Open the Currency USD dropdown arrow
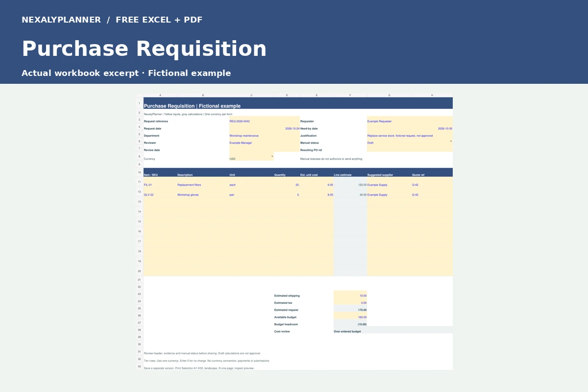 coord(272,156)
